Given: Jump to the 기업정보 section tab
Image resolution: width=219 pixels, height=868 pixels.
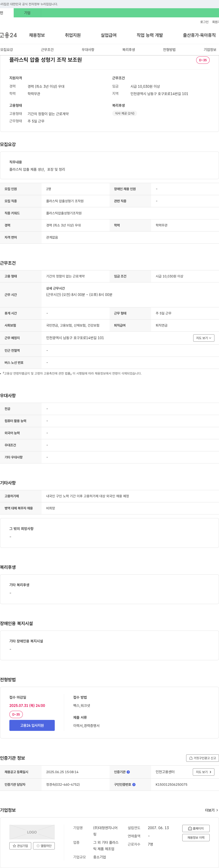Looking at the screenshot, I should 210,50.
